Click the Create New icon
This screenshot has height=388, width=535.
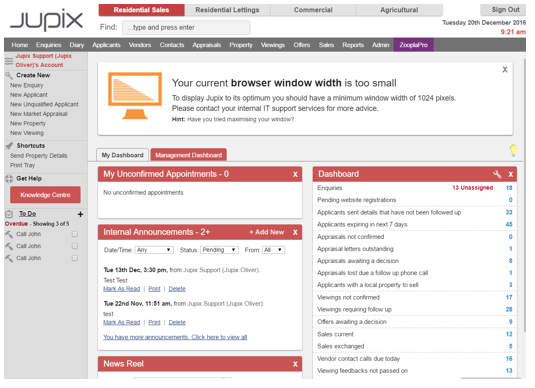9,75
